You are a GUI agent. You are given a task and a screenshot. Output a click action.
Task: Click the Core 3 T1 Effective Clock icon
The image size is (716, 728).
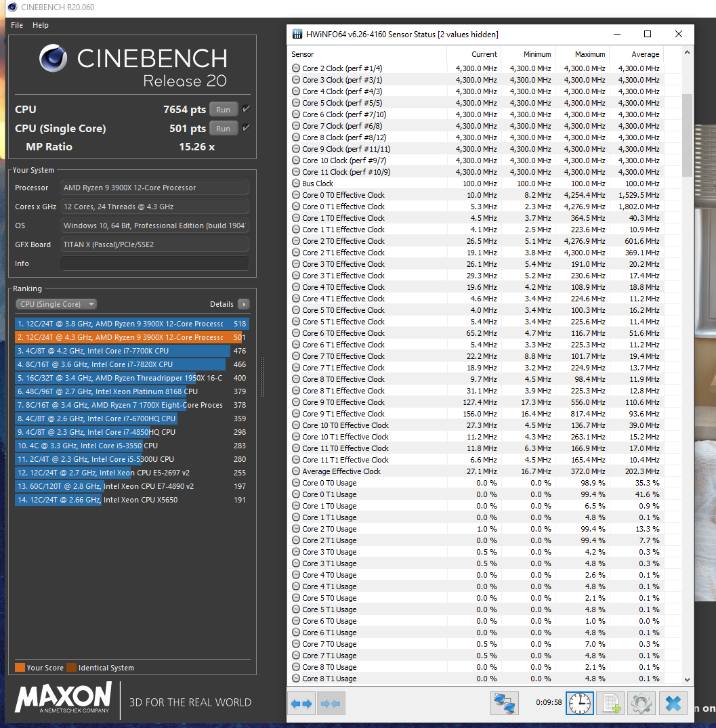[296, 276]
